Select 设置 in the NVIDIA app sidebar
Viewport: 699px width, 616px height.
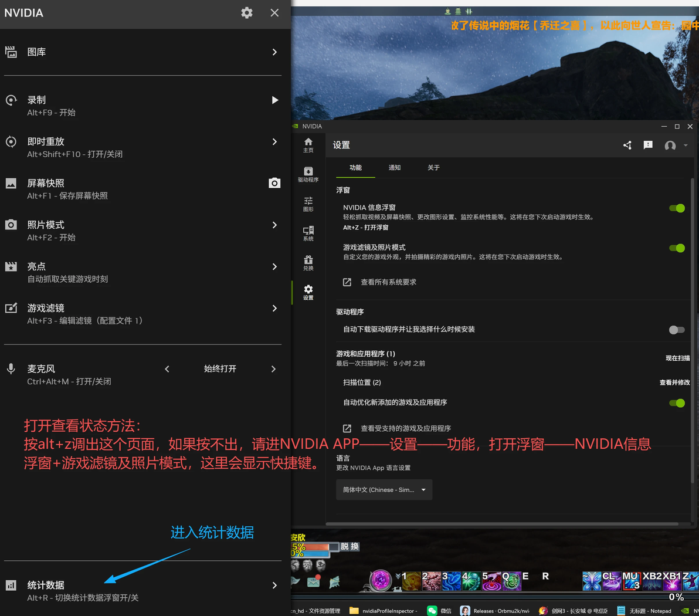[308, 293]
